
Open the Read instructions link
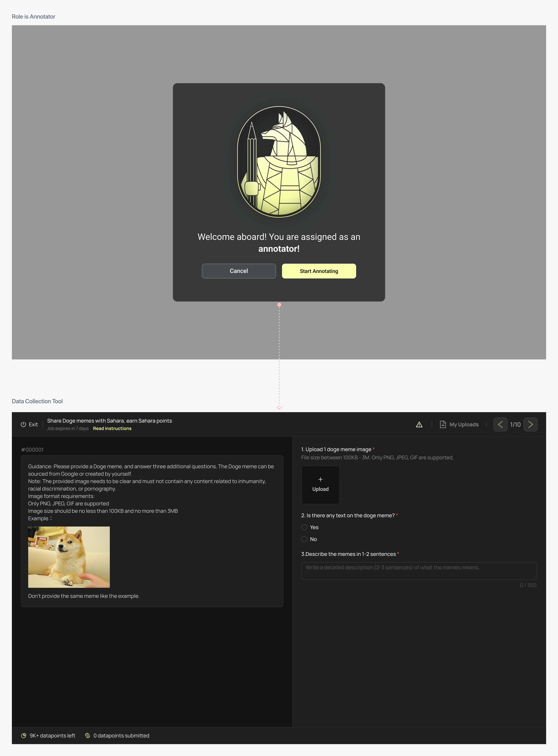[x=112, y=428]
